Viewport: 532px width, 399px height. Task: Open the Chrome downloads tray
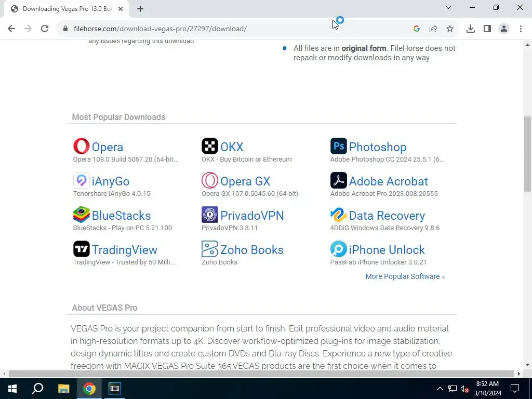(471, 29)
